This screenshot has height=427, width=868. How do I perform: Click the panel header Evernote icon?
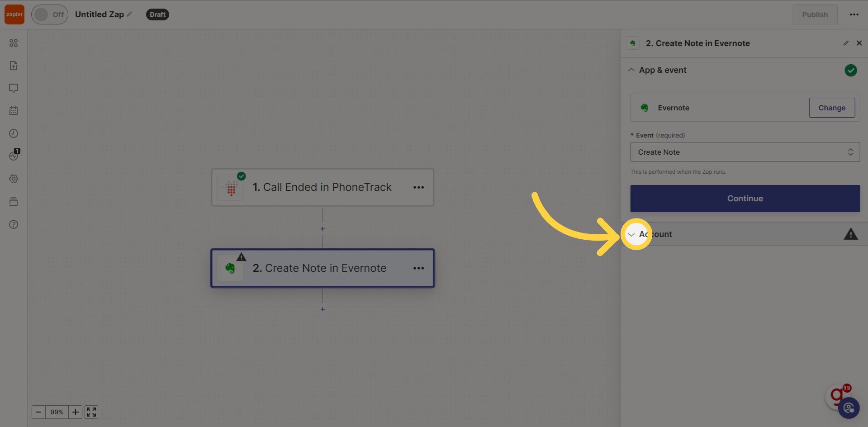tap(633, 43)
